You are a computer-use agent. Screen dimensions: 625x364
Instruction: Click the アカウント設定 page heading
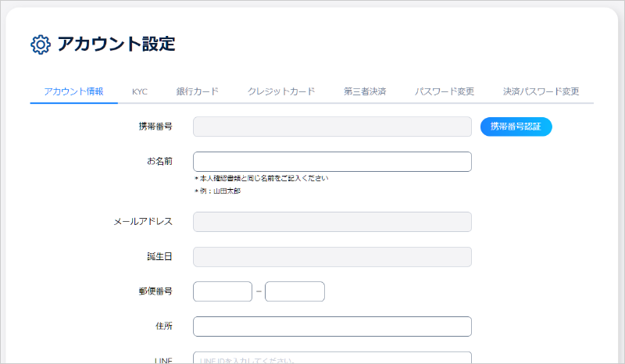pos(116,45)
